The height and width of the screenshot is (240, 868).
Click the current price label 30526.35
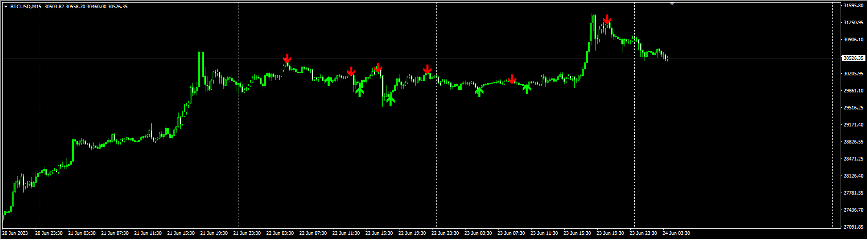coord(853,58)
